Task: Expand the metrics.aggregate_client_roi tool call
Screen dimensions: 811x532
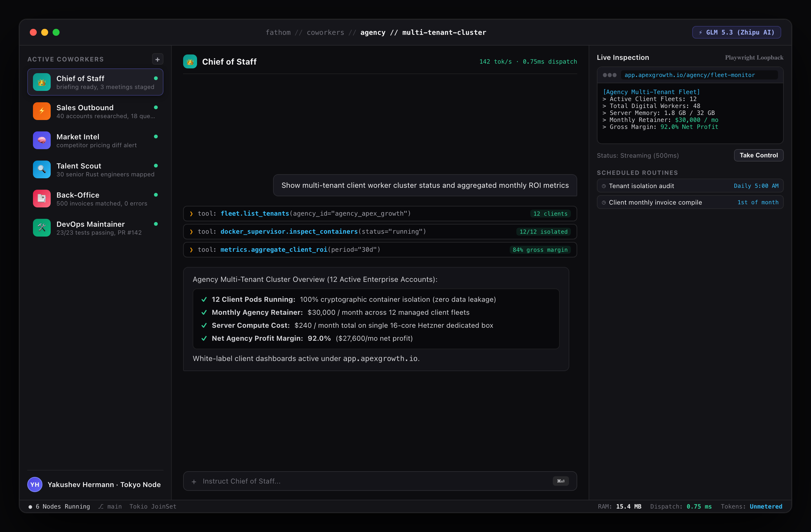Action: point(380,250)
